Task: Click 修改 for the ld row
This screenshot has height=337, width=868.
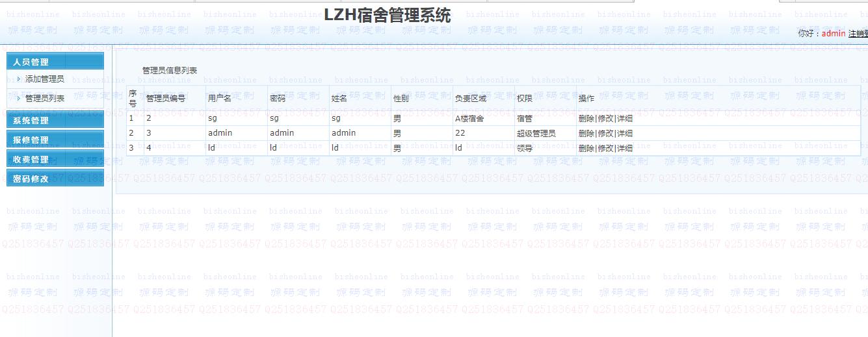Action: (605, 148)
